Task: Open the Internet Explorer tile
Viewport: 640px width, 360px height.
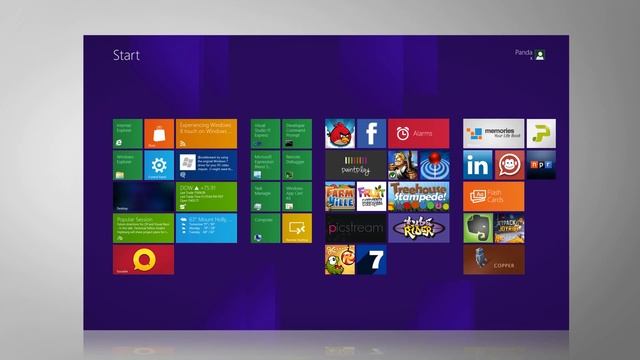Action: tap(128, 133)
